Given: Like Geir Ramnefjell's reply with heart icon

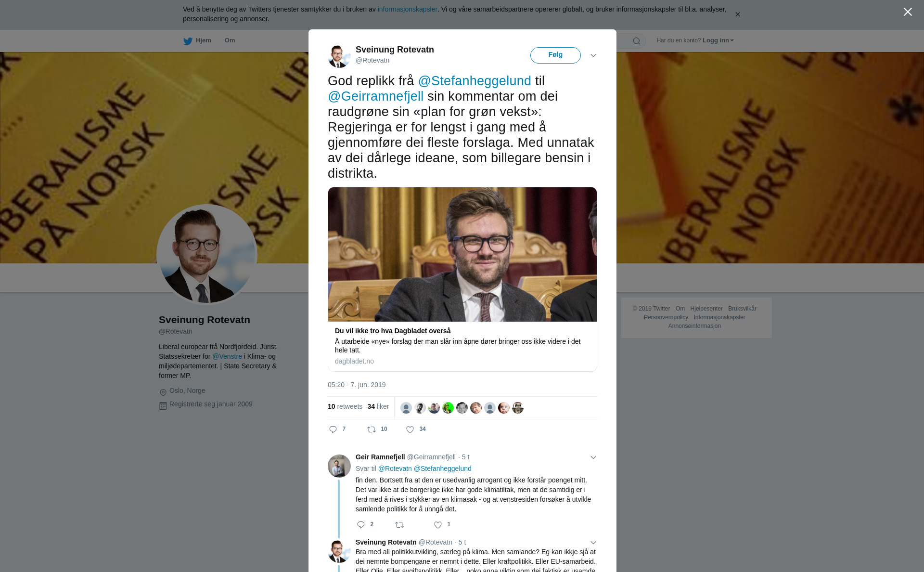Looking at the screenshot, I should point(438,525).
